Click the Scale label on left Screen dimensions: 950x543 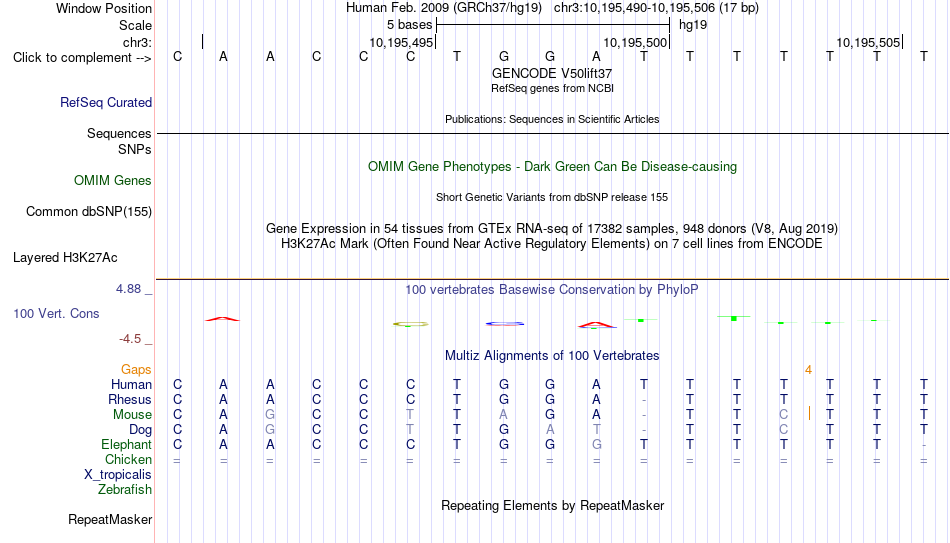pos(135,25)
